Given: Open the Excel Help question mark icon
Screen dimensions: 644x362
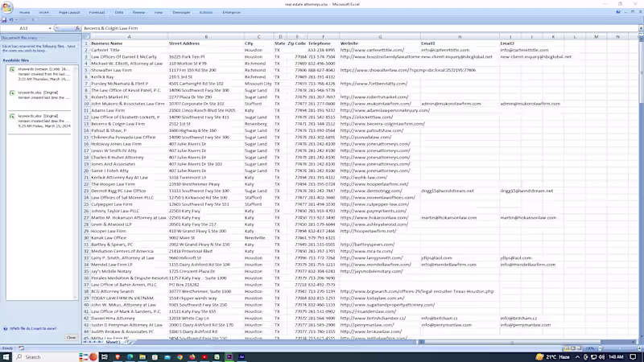Looking at the screenshot, I should (x=618, y=12).
